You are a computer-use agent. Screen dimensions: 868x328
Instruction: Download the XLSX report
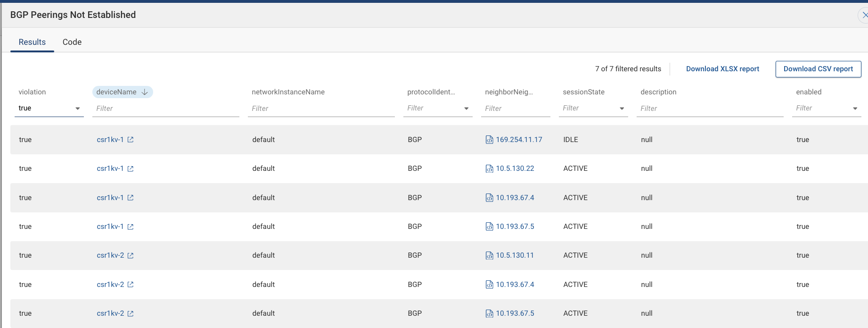click(x=722, y=69)
